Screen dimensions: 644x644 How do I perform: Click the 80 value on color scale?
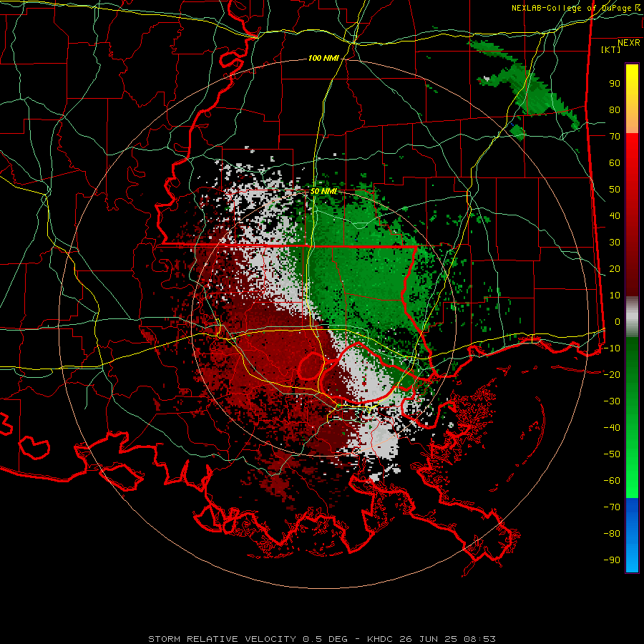point(615,110)
